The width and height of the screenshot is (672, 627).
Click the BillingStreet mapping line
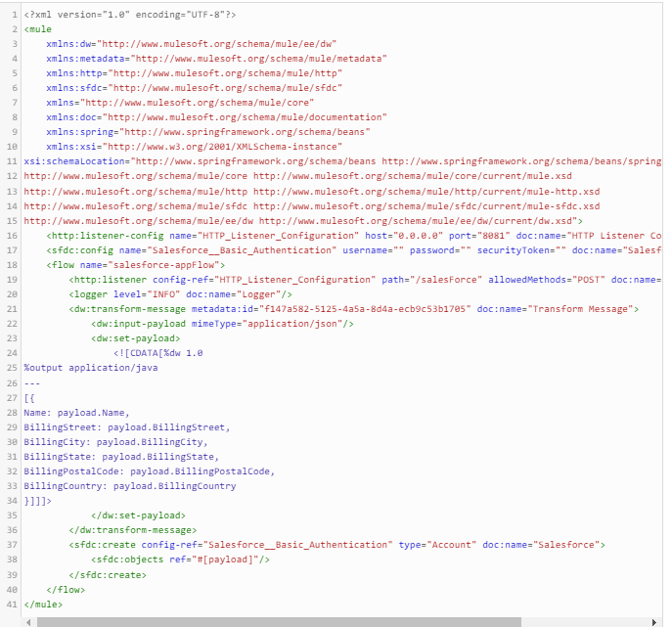[x=127, y=426]
